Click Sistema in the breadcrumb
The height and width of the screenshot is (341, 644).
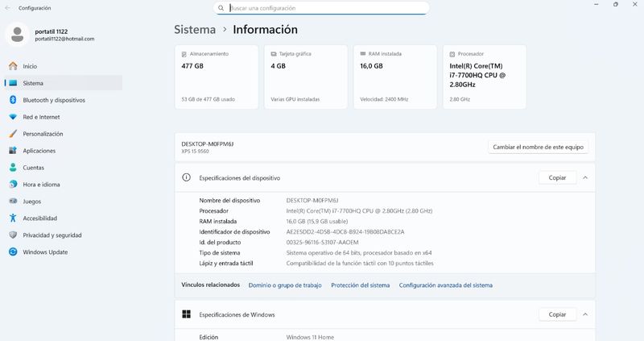point(195,30)
